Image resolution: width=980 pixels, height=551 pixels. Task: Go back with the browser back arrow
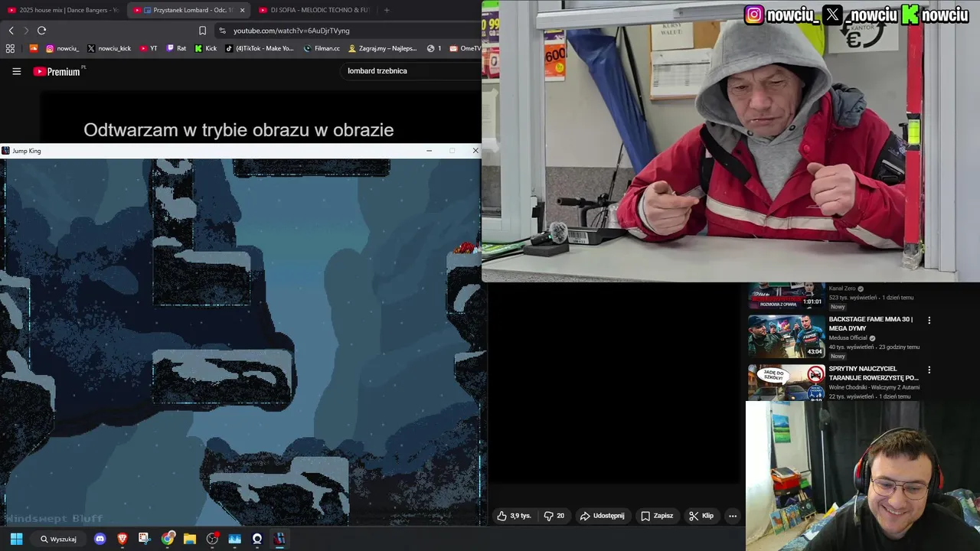11,31
